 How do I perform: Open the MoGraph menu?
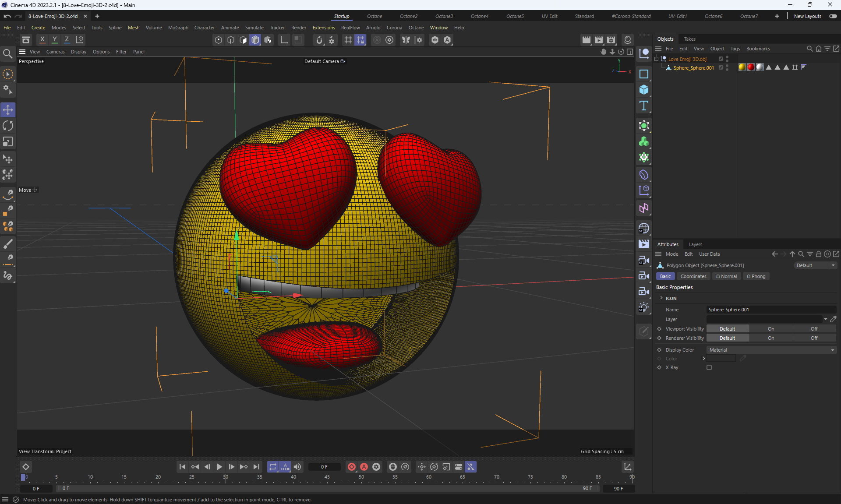[178, 28]
